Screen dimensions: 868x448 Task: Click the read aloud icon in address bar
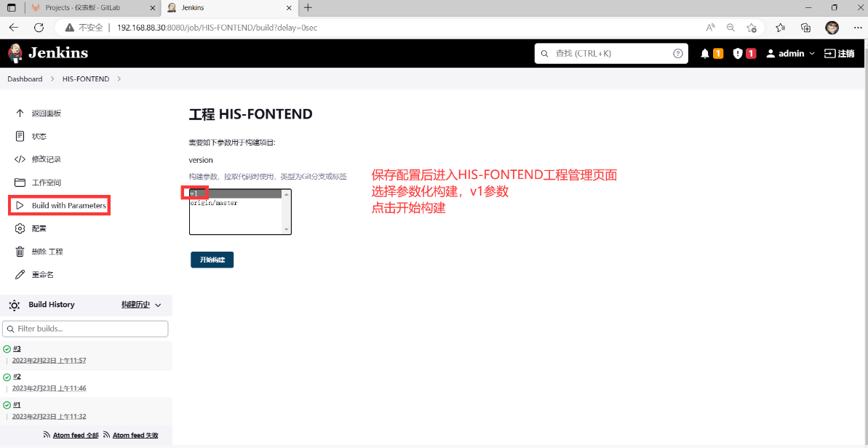711,28
